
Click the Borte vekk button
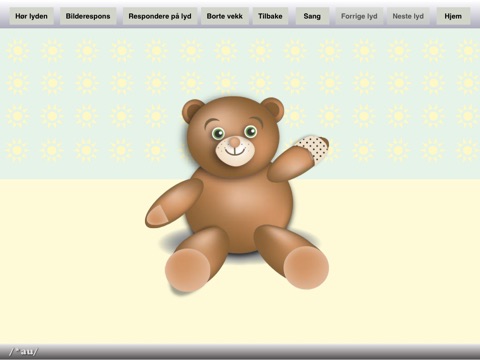(225, 16)
